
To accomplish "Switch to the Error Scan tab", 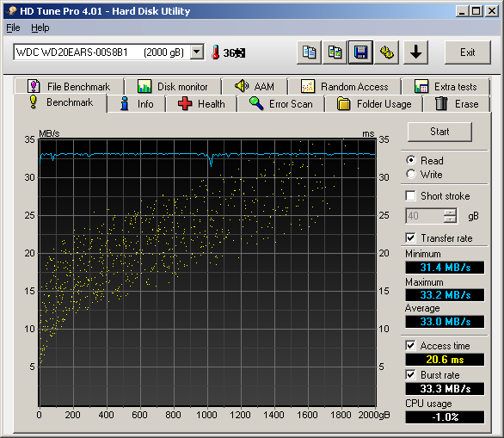I will (x=280, y=104).
